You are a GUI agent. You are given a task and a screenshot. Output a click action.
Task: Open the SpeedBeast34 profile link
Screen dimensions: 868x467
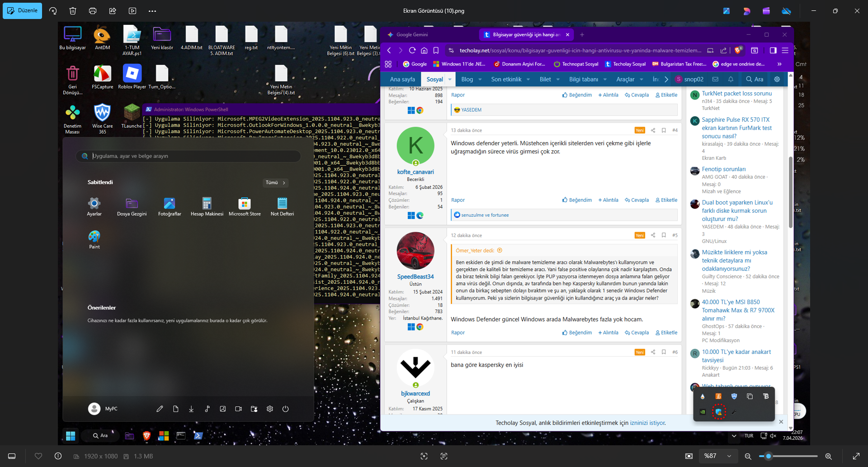pos(415,276)
